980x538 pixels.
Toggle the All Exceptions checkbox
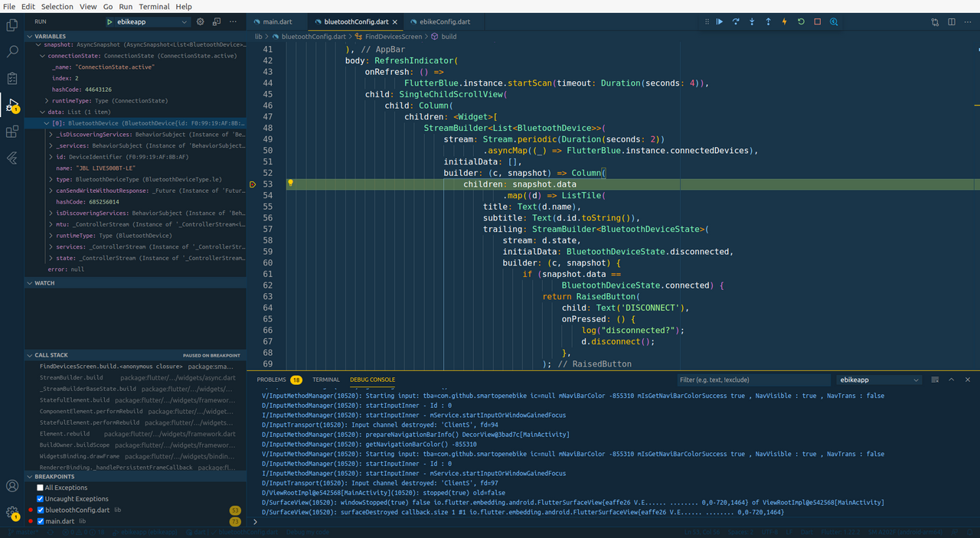point(41,487)
